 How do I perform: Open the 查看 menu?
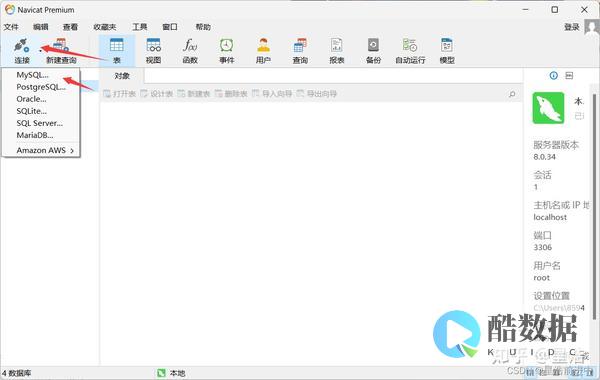point(70,27)
